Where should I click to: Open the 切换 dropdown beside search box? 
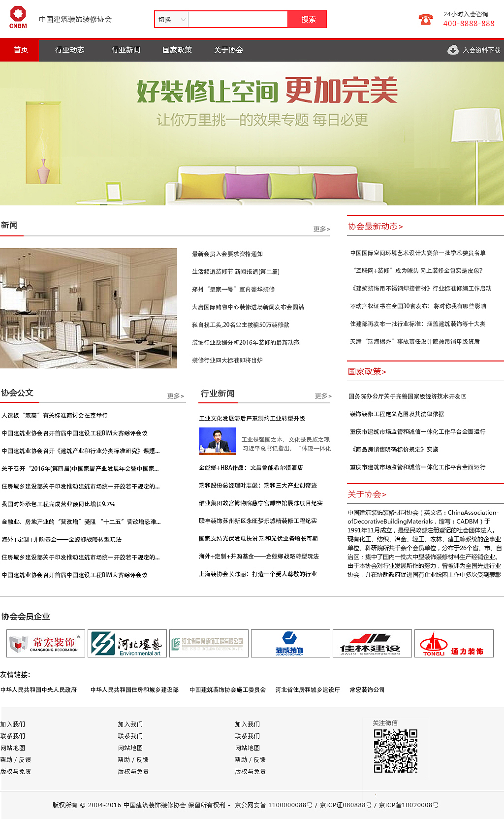point(172,19)
